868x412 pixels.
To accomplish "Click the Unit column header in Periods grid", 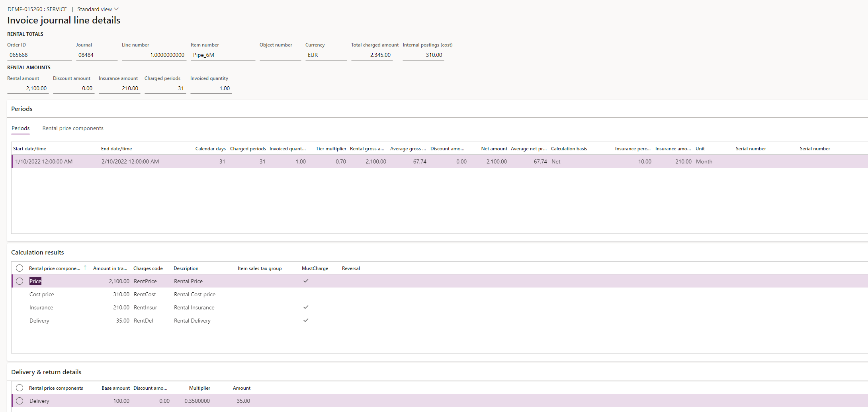I will click(x=700, y=149).
